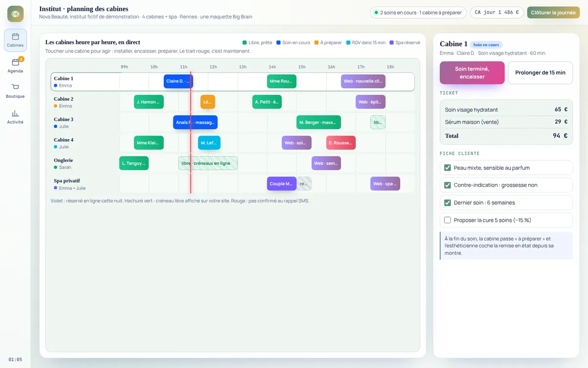Select Mme Rou... appointment in Cabine 1

pos(281,81)
